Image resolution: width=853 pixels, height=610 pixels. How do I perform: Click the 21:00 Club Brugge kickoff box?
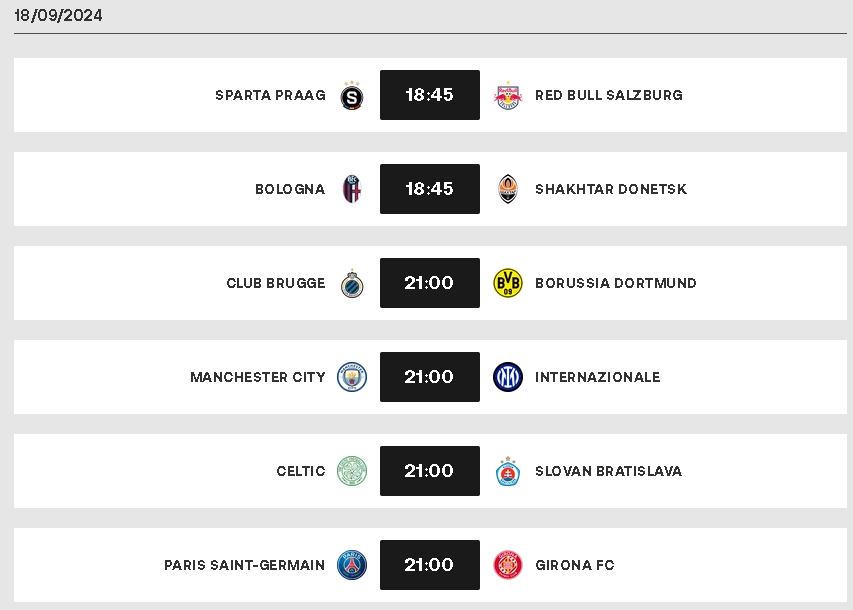[430, 283]
